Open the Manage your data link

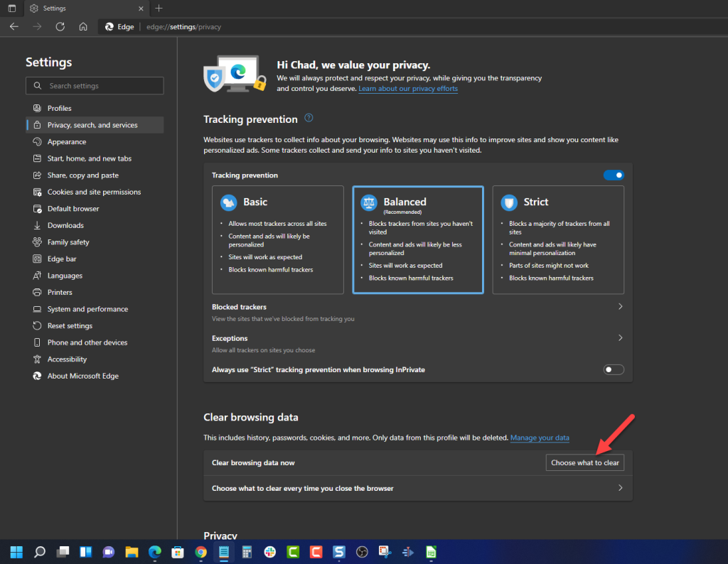pyautogui.click(x=540, y=438)
